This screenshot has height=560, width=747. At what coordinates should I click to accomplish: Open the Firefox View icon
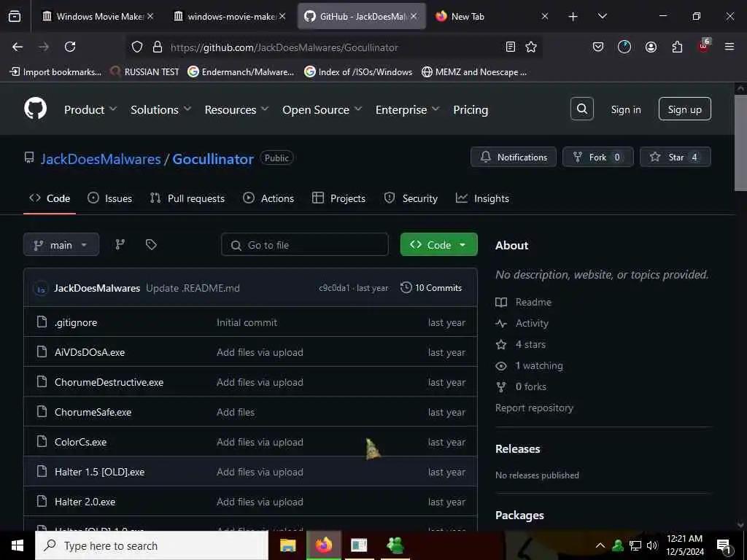coord(15,16)
